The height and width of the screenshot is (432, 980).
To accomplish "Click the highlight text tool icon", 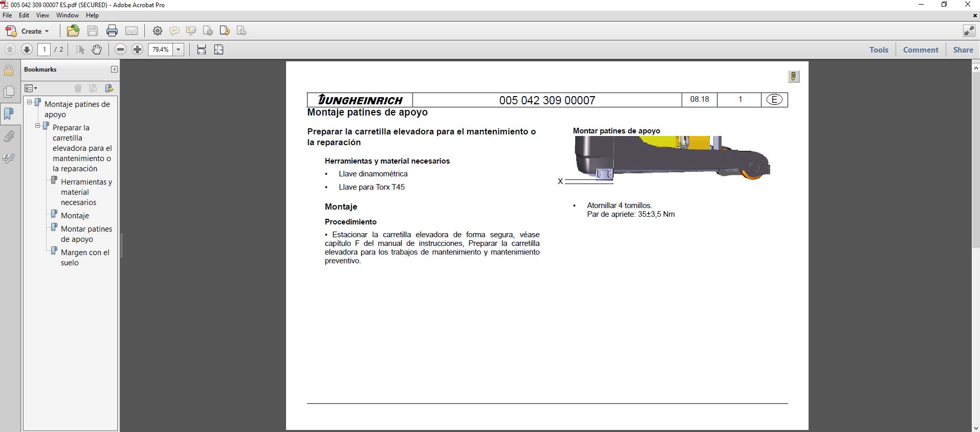I will point(191,31).
